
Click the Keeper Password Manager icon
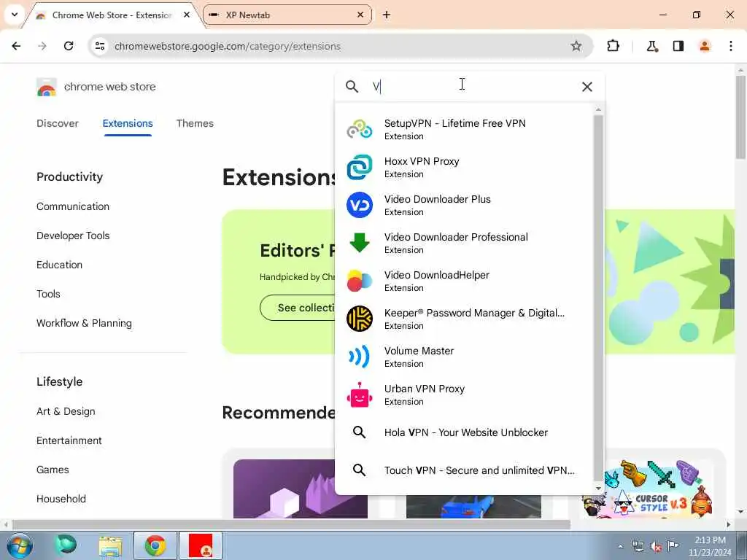tap(359, 319)
